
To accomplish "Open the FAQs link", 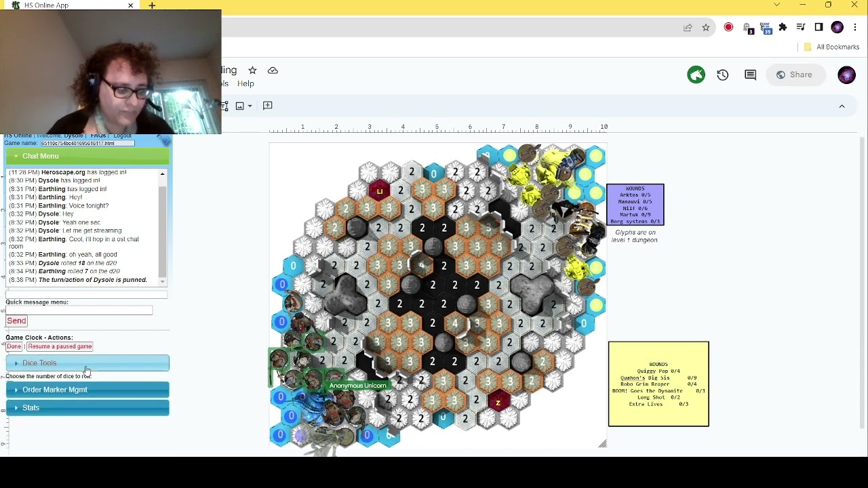I will 98,136.
